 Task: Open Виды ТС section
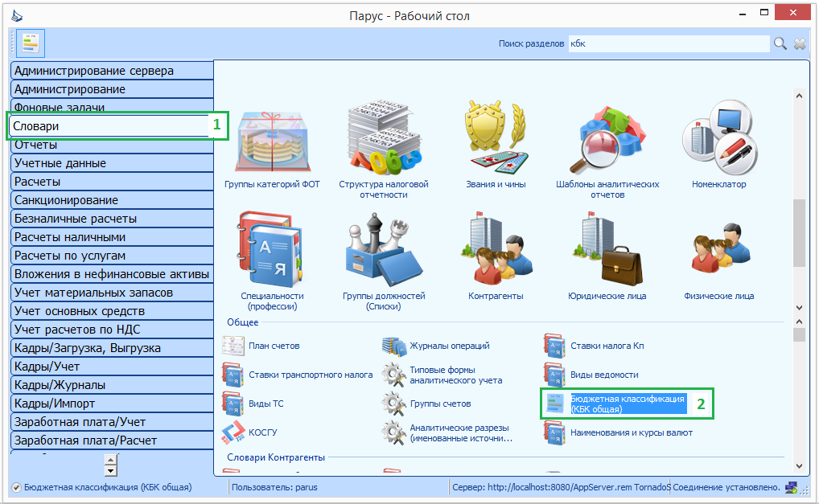253,404
